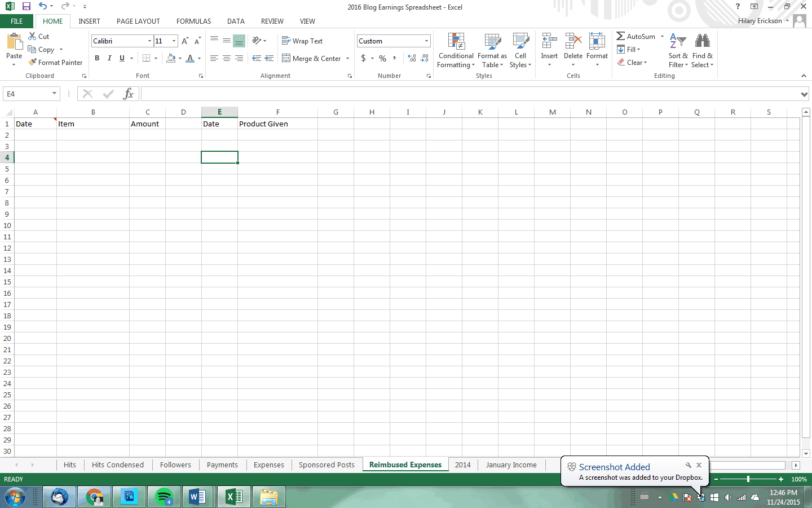Collapse the ribbon
The height and width of the screenshot is (508, 812).
coord(804,76)
